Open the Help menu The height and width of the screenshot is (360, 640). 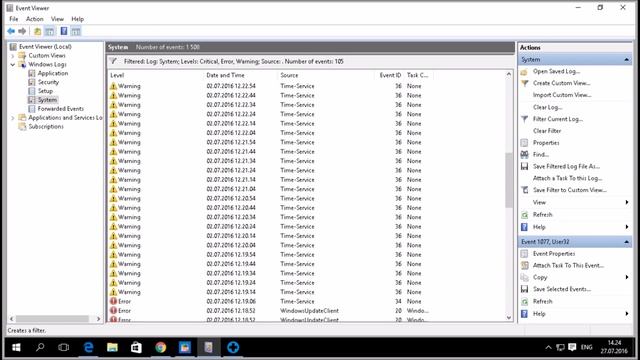[x=77, y=19]
